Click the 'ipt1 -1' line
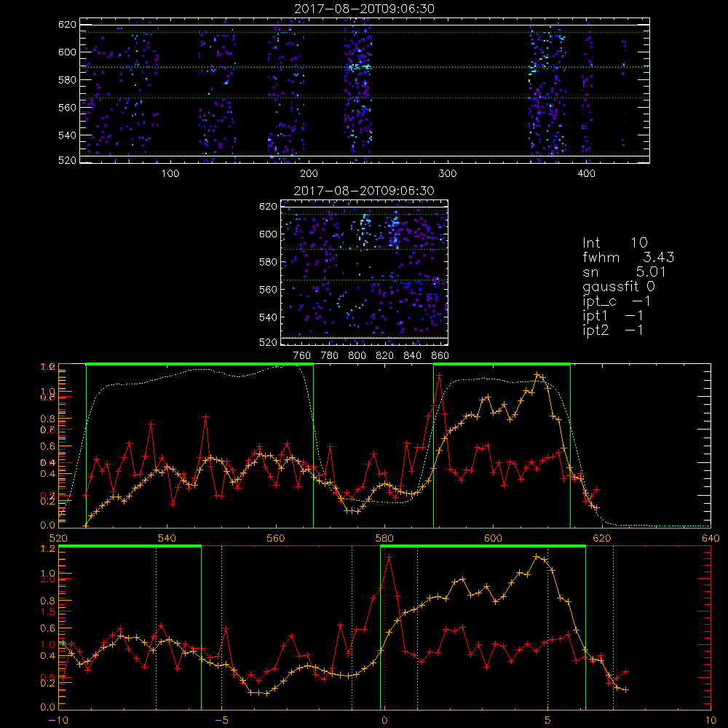This screenshot has width=728, height=728. pyautogui.click(x=613, y=316)
